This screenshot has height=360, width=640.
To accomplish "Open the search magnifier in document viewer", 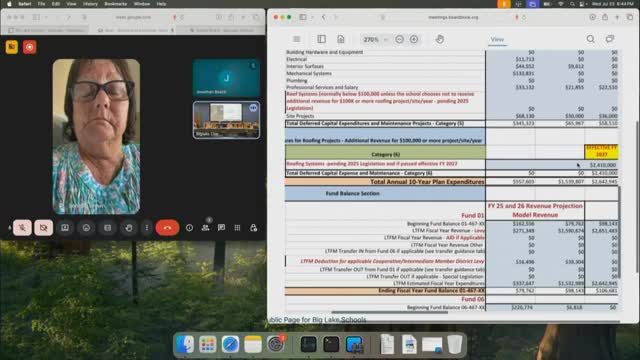I will 591,39.
